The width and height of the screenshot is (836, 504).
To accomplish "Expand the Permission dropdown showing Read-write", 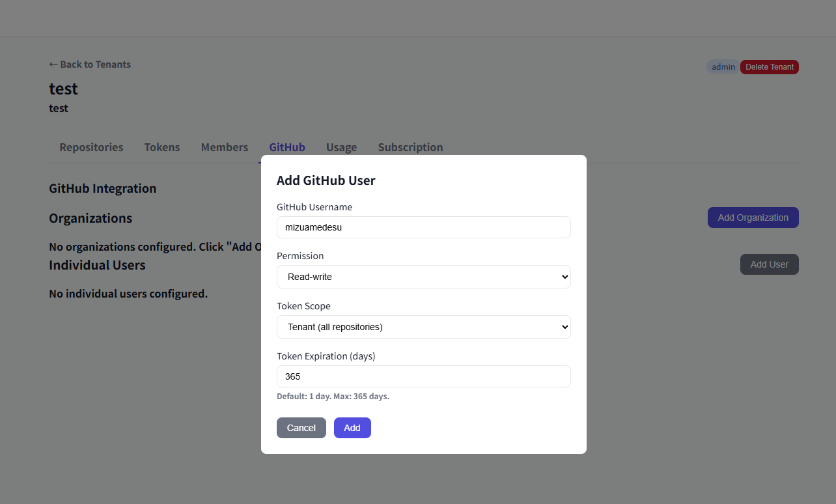I will 423,277.
